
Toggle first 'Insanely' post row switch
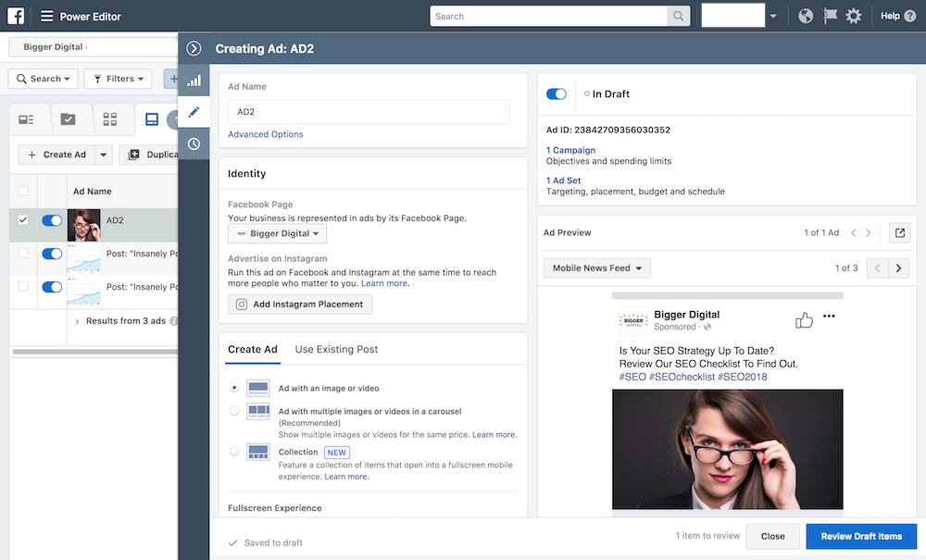pyautogui.click(x=52, y=254)
